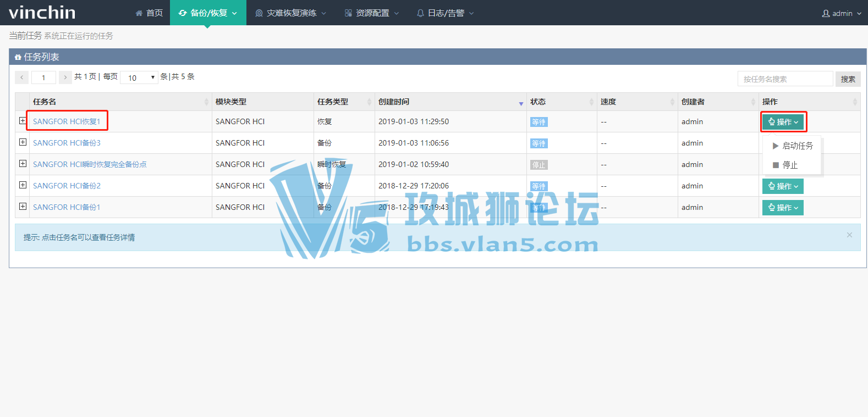Click the vinchin logo
The image size is (868, 417).
[x=42, y=12]
